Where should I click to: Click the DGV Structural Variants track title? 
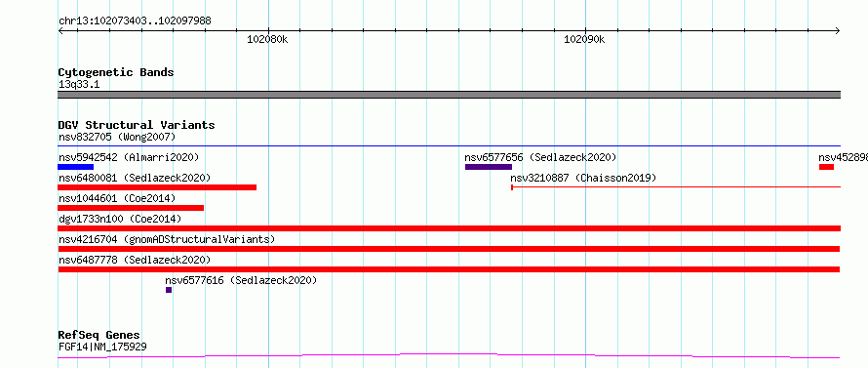pyautogui.click(x=137, y=125)
